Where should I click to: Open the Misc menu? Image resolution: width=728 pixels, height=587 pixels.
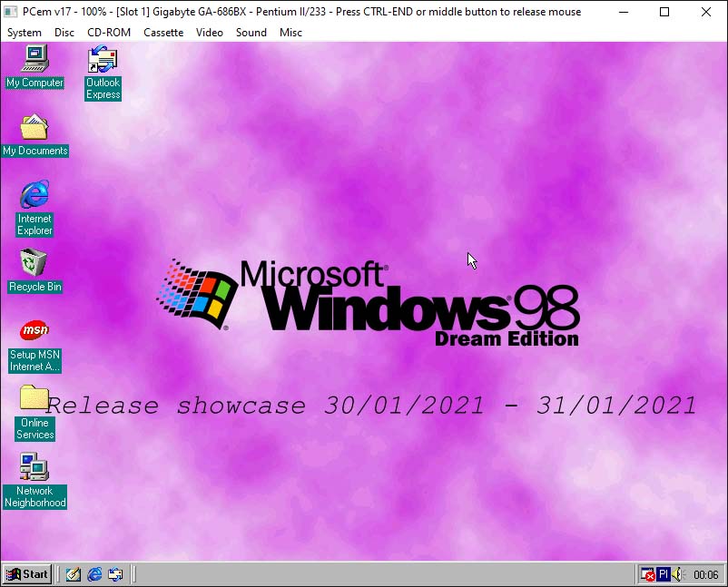pos(290,33)
